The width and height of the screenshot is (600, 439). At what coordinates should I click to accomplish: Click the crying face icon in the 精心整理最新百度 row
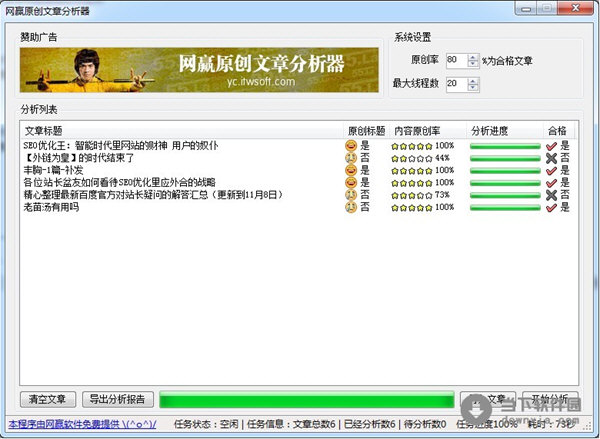pos(351,195)
